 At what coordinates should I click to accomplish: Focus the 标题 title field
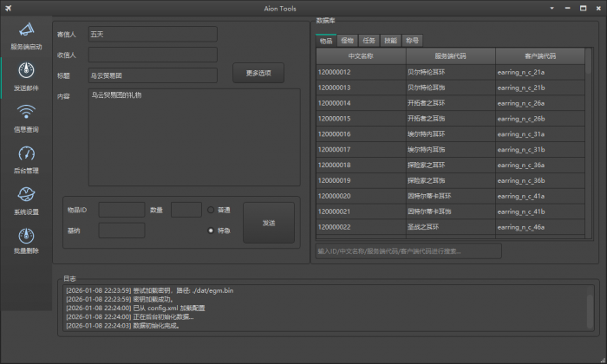tap(153, 75)
